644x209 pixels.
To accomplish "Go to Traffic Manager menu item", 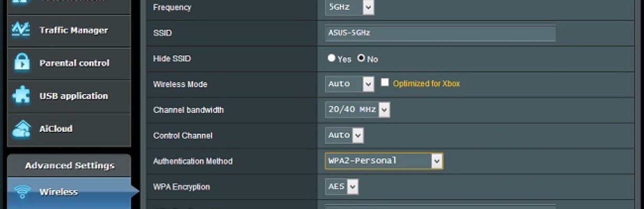I will [69, 30].
